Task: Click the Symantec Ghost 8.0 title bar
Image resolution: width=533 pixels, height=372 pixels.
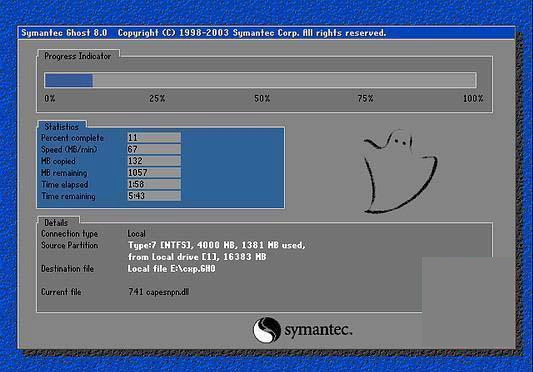Action: 266,33
